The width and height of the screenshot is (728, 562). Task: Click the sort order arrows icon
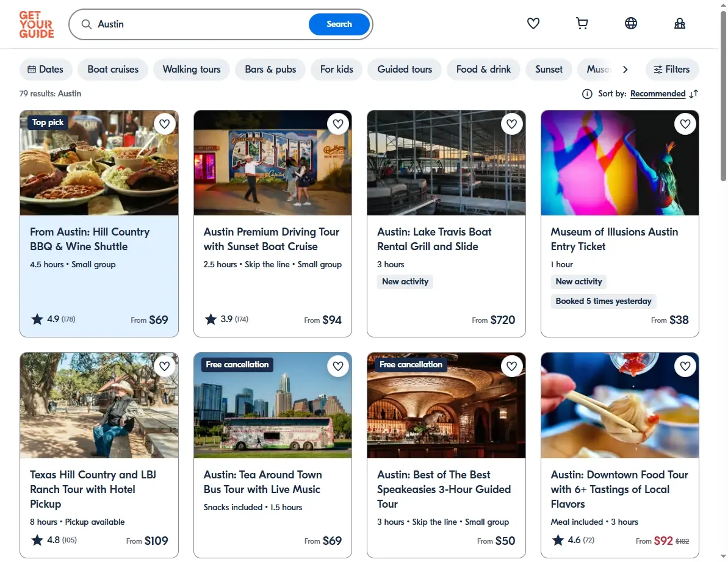[x=694, y=94]
